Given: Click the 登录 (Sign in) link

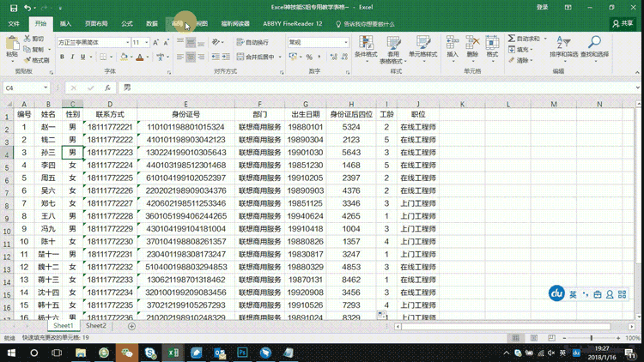Looking at the screenshot, I should [542, 8].
